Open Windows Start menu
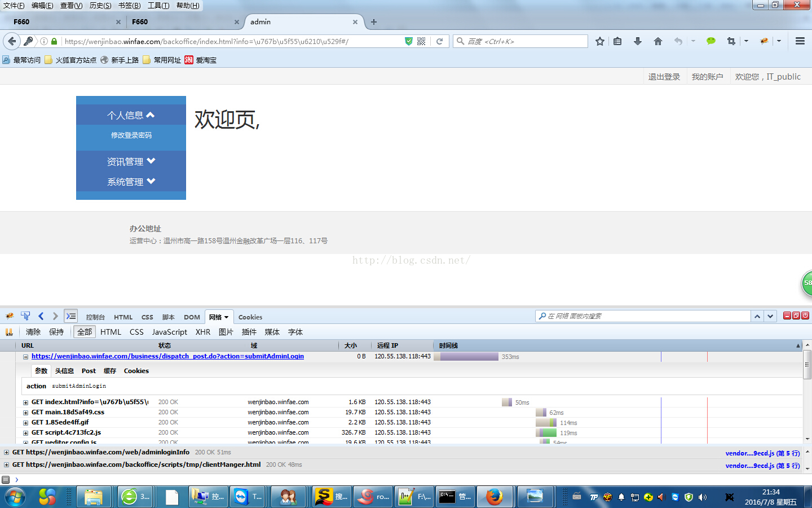This screenshot has width=812, height=508. pyautogui.click(x=15, y=497)
